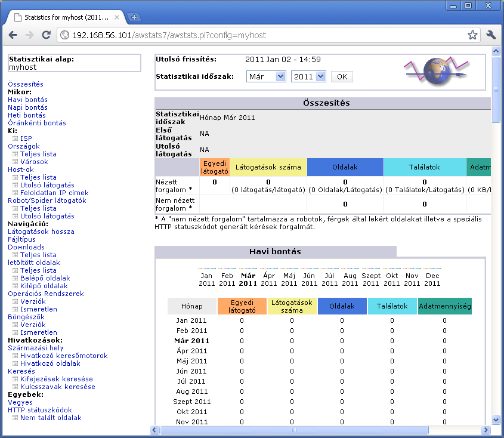Viewport: 504px width, 438px height.
Task: Open a new browser tab
Action: coord(134,17)
